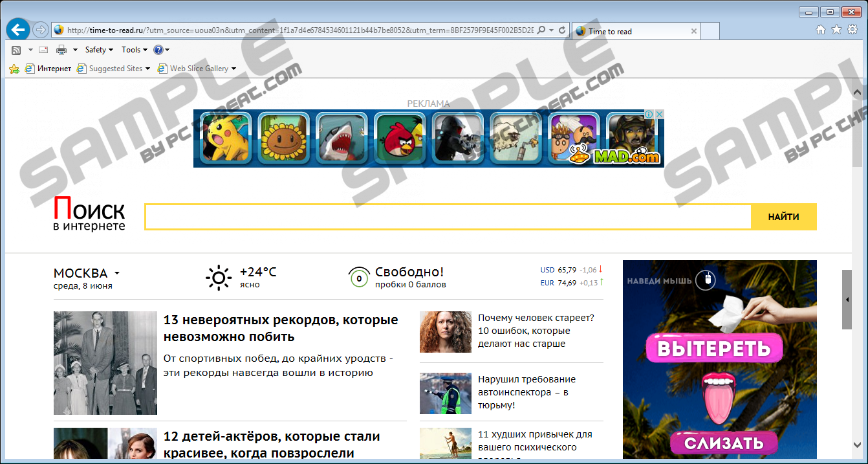Image resolution: width=868 pixels, height=464 pixels.
Task: Open Suggested Sites favorites item
Action: [x=113, y=69]
